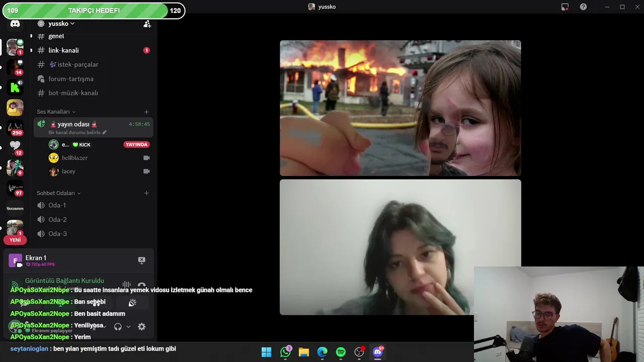
Task: Open yussko server dropdown menu
Action: (x=61, y=24)
